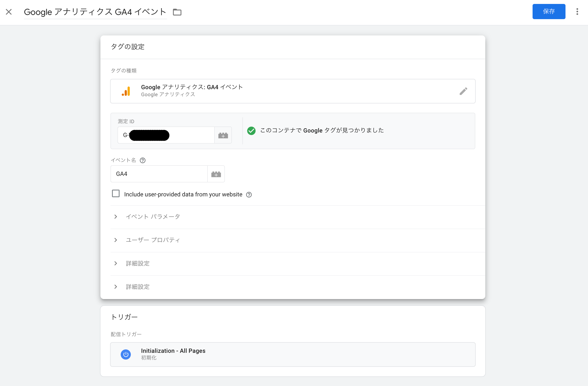
Task: Select the Initialization - All Pages trigger card
Action: click(x=293, y=354)
